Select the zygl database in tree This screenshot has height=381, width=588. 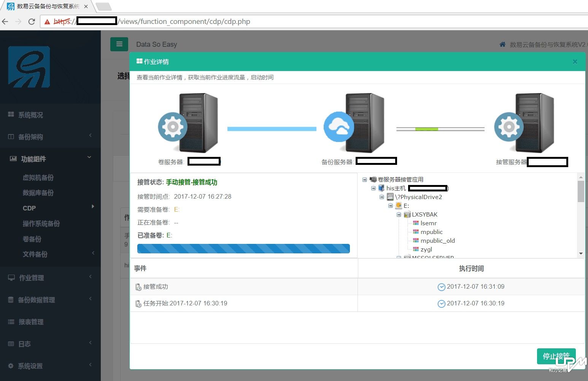tap(426, 249)
